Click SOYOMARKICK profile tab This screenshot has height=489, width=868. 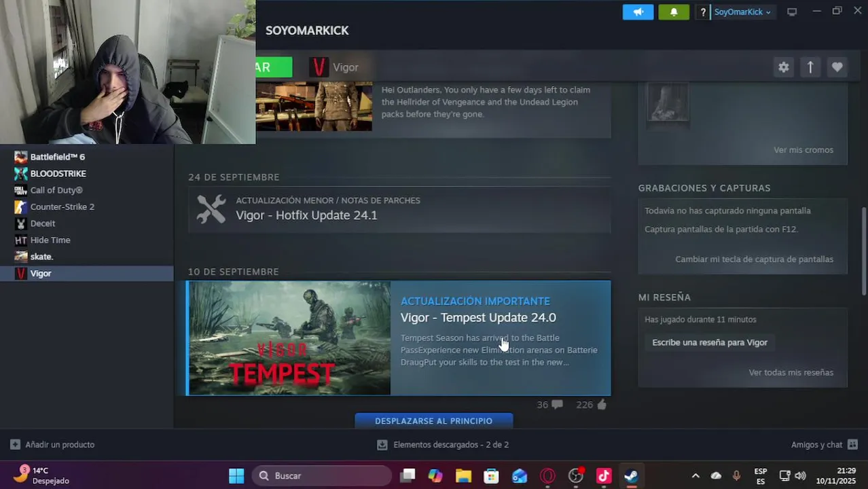click(307, 31)
